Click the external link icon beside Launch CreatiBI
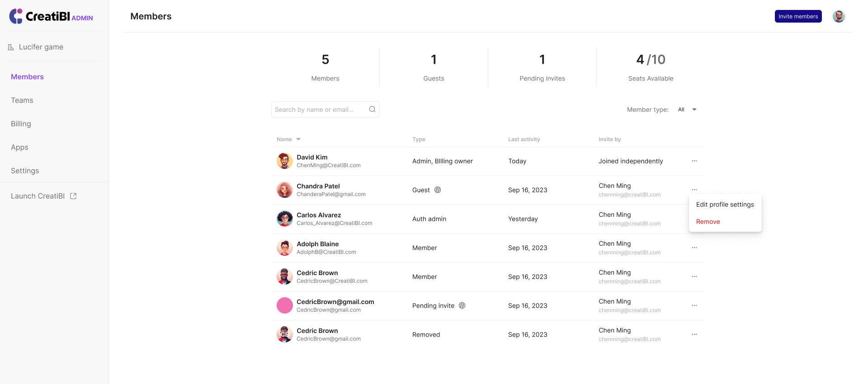The height and width of the screenshot is (384, 868). (73, 196)
